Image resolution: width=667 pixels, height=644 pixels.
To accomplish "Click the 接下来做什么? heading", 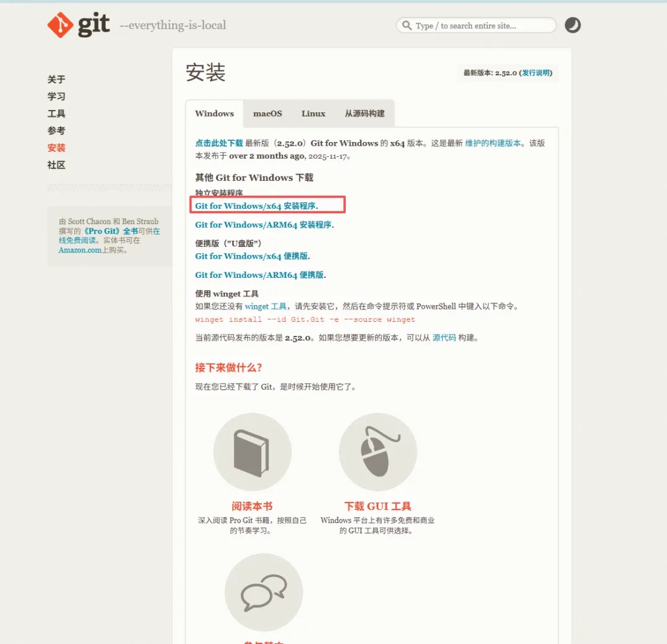I will pyautogui.click(x=229, y=367).
